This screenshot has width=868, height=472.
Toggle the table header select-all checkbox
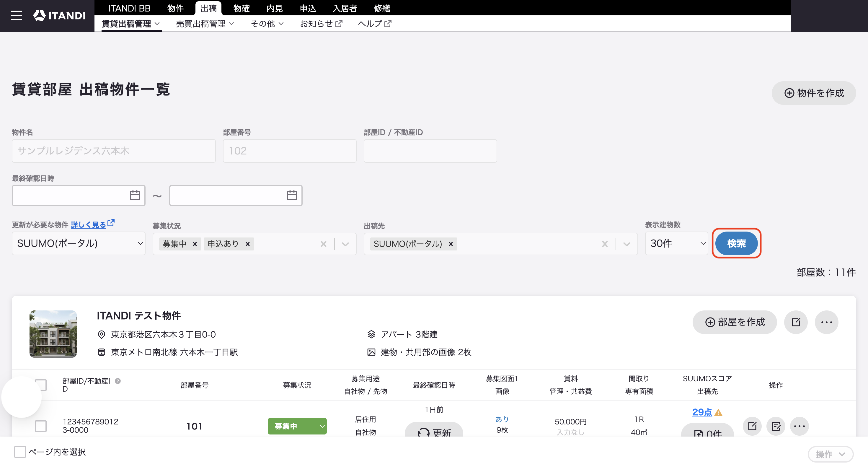41,385
